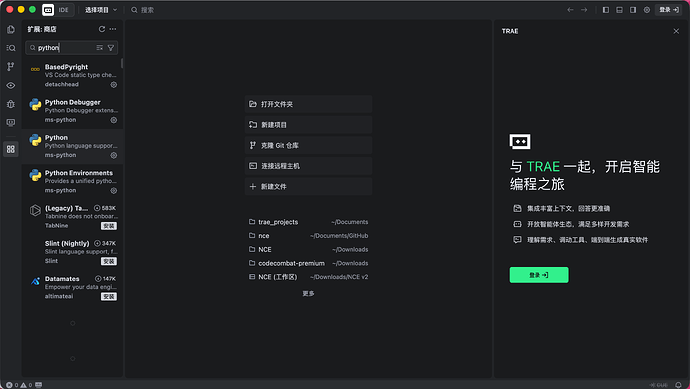The height and width of the screenshot is (389, 690).
Task: Open the ports status bar icon
Action: click(x=39, y=385)
